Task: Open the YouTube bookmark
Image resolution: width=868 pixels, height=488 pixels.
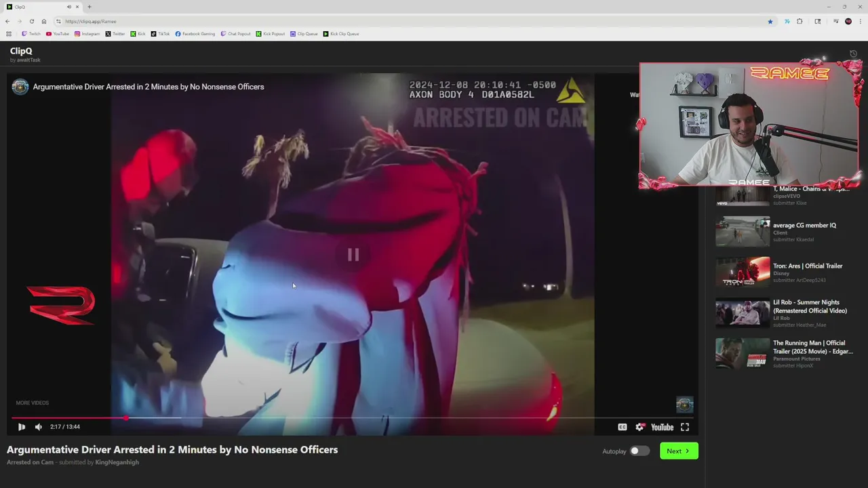Action: pyautogui.click(x=58, y=34)
